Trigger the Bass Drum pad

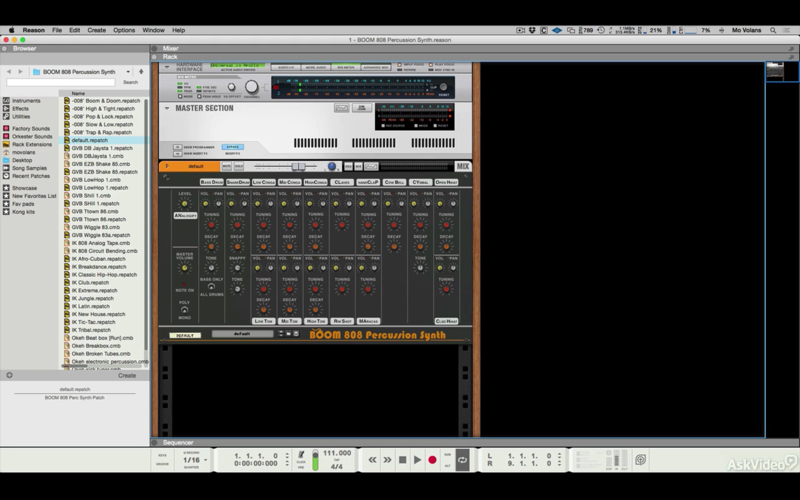(x=211, y=182)
